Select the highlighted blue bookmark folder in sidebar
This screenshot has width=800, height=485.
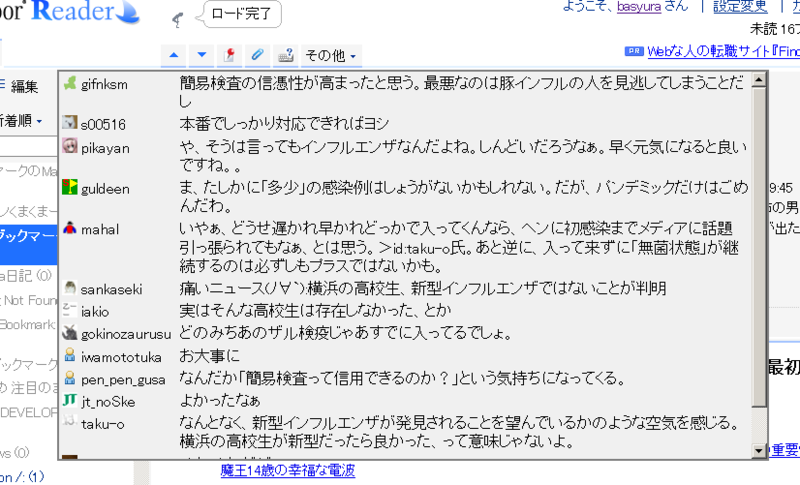pos(29,244)
